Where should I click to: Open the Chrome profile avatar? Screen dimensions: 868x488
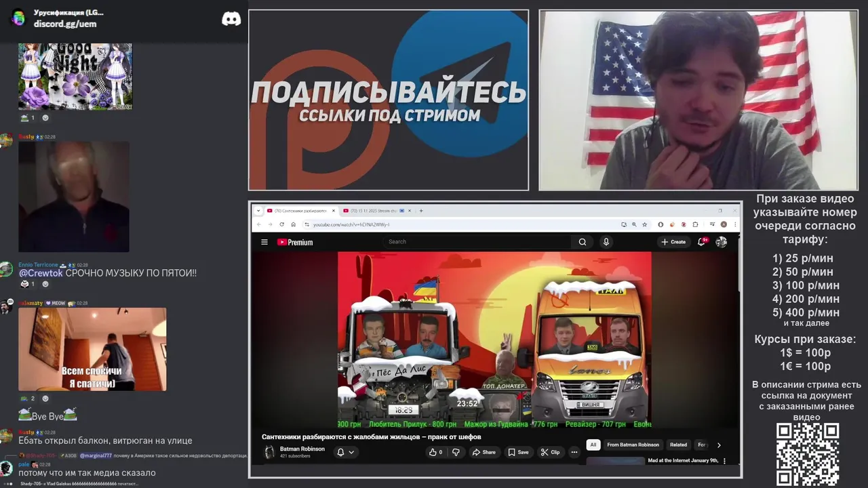click(x=724, y=224)
